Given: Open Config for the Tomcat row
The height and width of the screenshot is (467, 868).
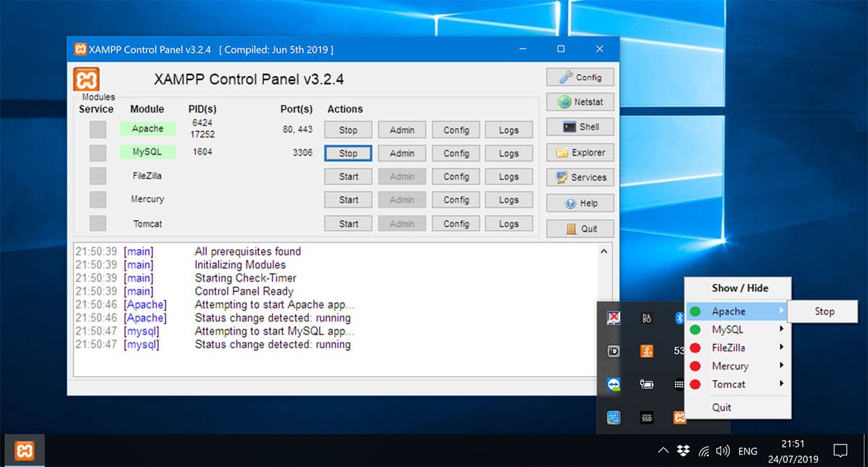Looking at the screenshot, I should coord(456,224).
